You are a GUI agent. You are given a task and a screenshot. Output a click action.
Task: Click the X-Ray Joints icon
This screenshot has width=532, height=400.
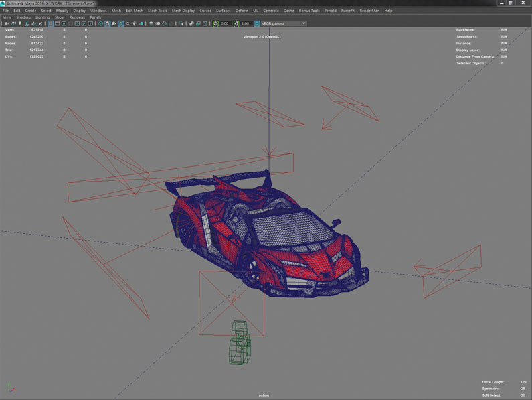(x=205, y=24)
